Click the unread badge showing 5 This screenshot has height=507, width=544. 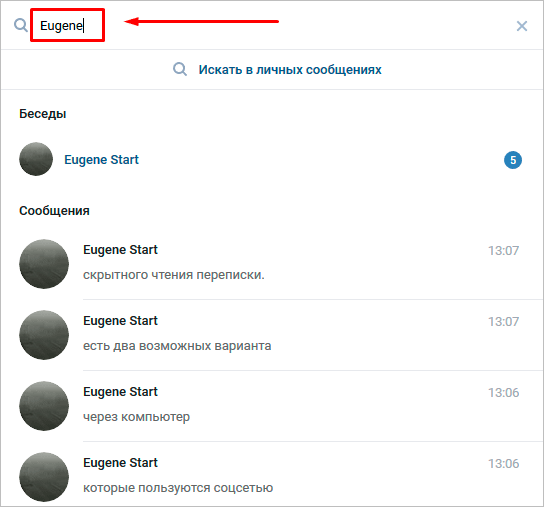[x=512, y=160]
